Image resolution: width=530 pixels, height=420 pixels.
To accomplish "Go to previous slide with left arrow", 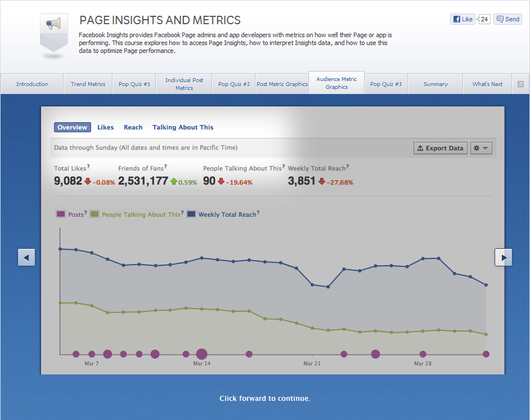I will pos(26,258).
